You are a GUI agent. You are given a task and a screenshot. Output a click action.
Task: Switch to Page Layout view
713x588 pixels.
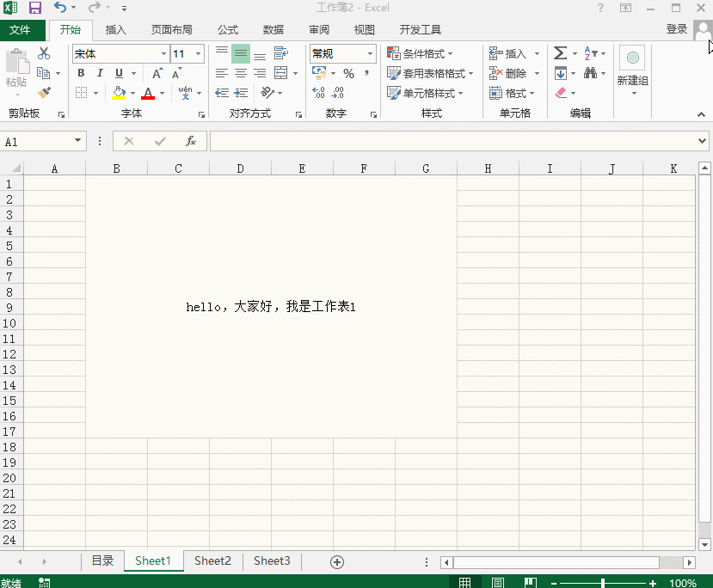coord(498,583)
